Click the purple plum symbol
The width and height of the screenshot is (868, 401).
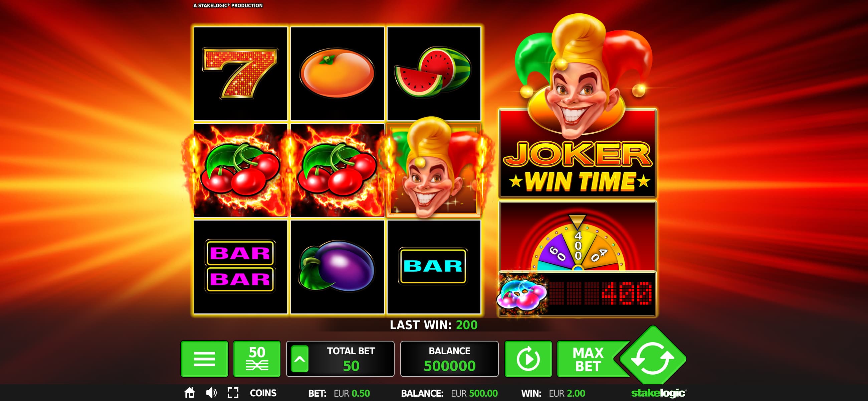pos(337,267)
